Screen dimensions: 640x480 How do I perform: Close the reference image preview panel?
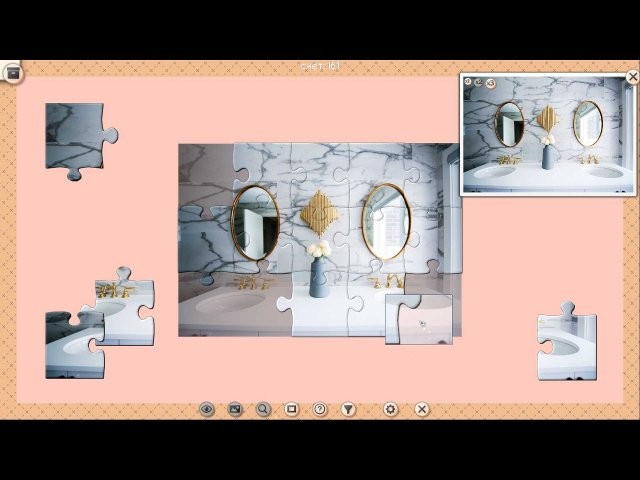tap(632, 77)
